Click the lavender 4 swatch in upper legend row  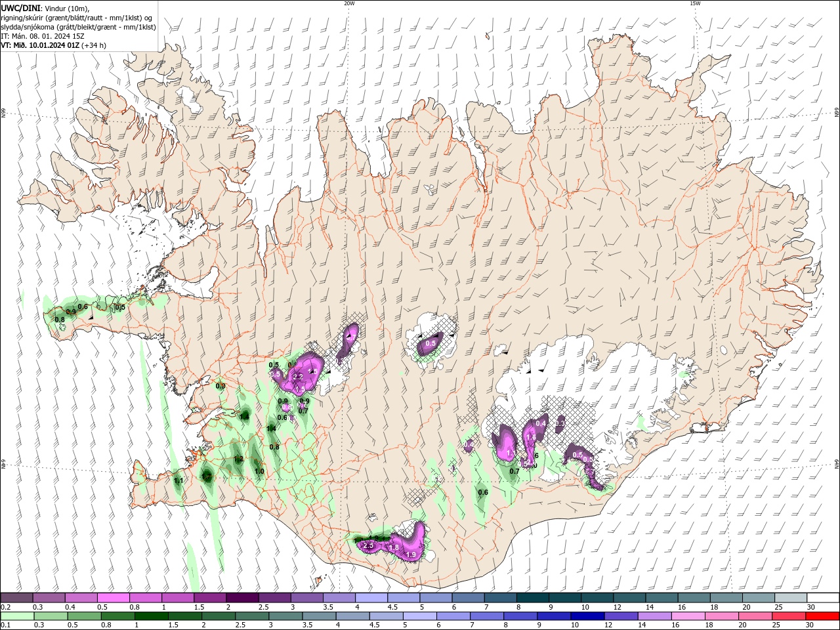[371, 598]
